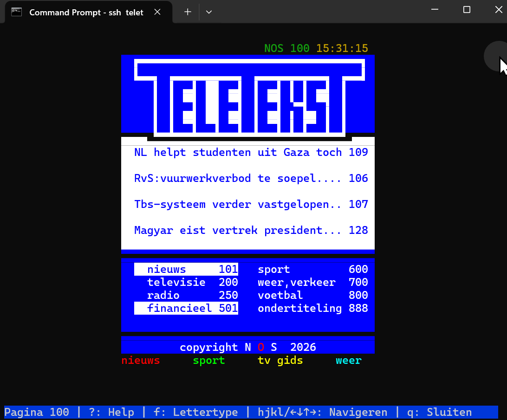Click Pagina 100 in the status bar
This screenshot has height=420, width=507.
[37, 412]
